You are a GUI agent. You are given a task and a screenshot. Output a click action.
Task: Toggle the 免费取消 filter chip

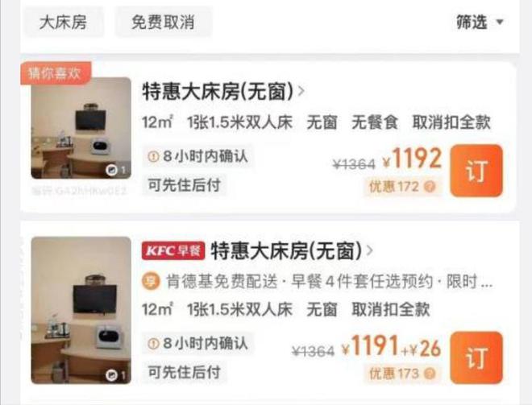[x=163, y=23]
